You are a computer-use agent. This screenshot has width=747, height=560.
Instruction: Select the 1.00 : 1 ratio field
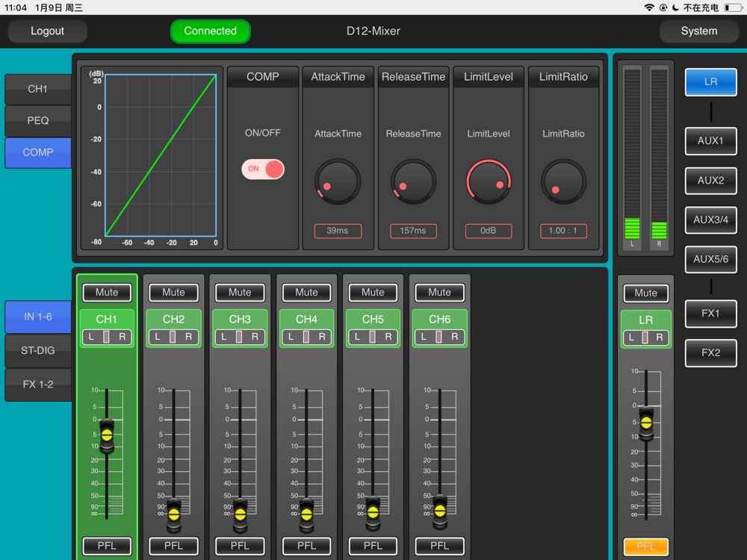point(563,231)
